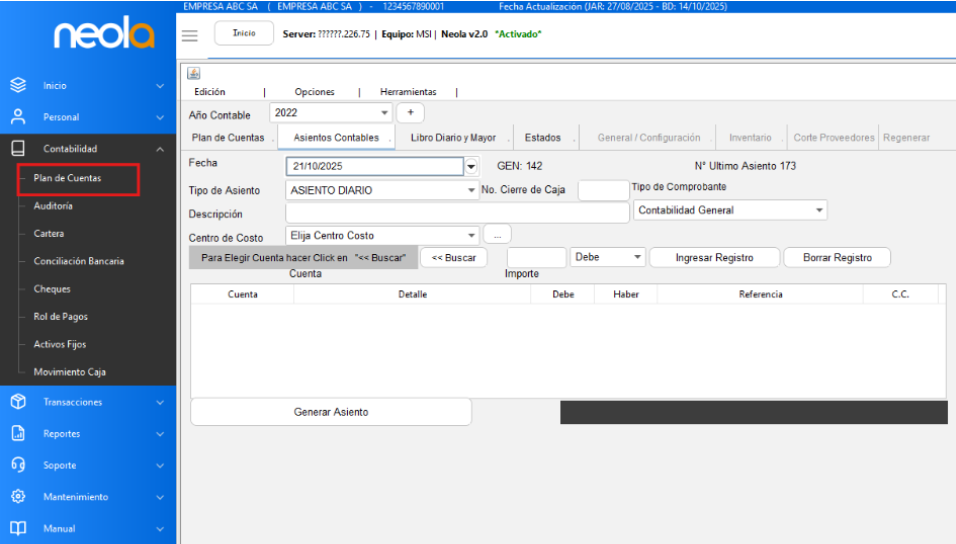The width and height of the screenshot is (956, 544).
Task: Switch to the Libro Diario y Mayor tab
Action: (x=453, y=138)
